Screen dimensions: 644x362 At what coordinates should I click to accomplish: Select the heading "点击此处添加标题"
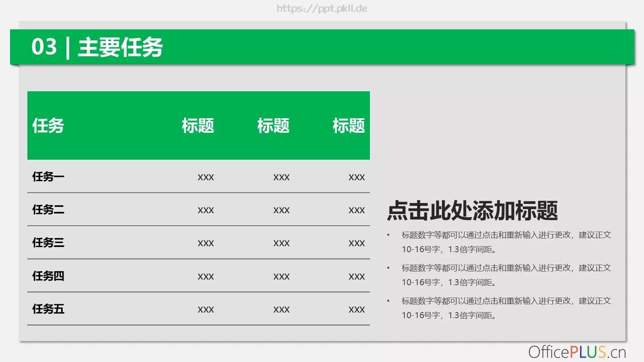tap(473, 211)
